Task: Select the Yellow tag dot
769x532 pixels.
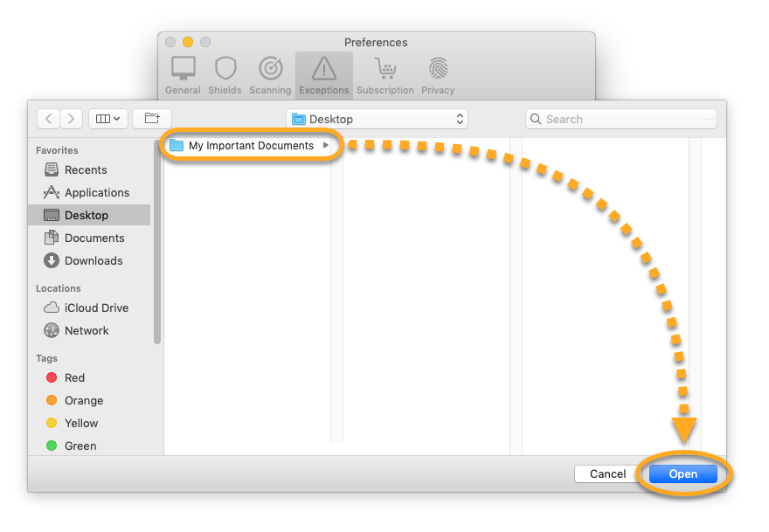Action: [52, 423]
